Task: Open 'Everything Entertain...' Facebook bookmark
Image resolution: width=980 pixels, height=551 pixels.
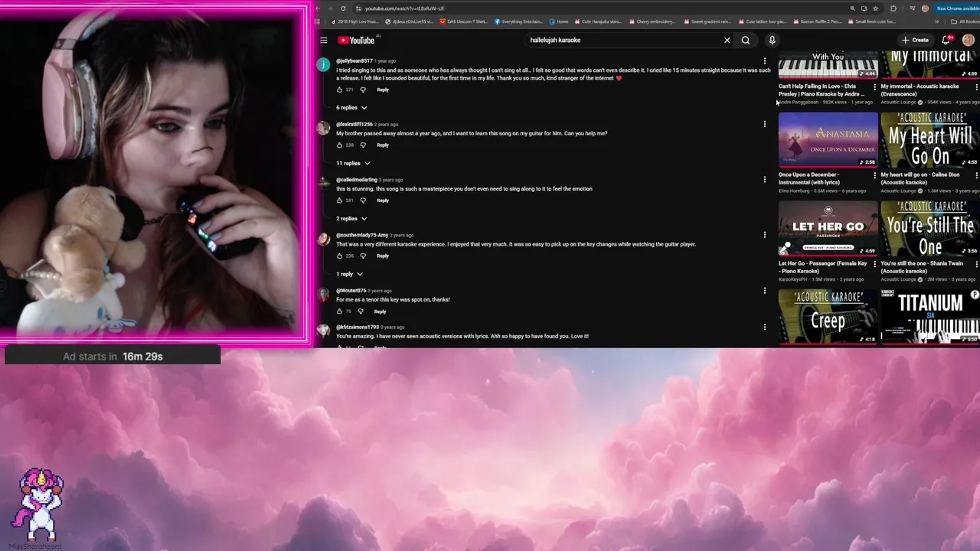Action: tap(518, 21)
